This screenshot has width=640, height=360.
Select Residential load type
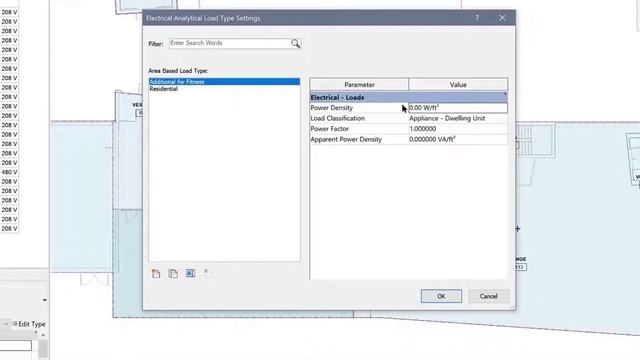tap(224, 89)
